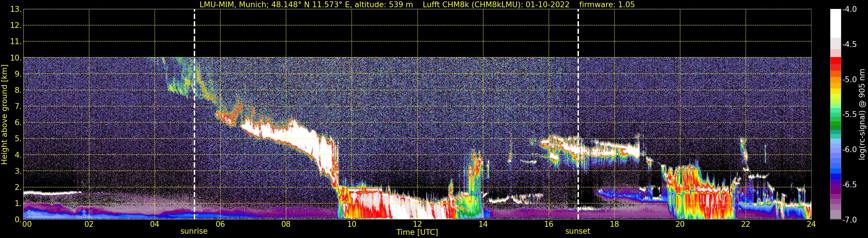
Task: Click the "sunset" label under the time axis
Action: tap(578, 231)
